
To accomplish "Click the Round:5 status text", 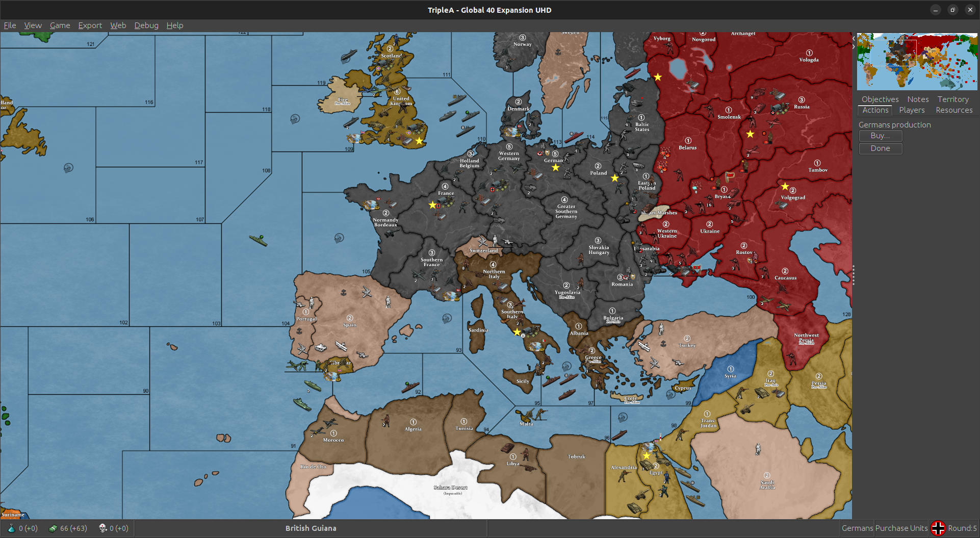I will click(963, 528).
